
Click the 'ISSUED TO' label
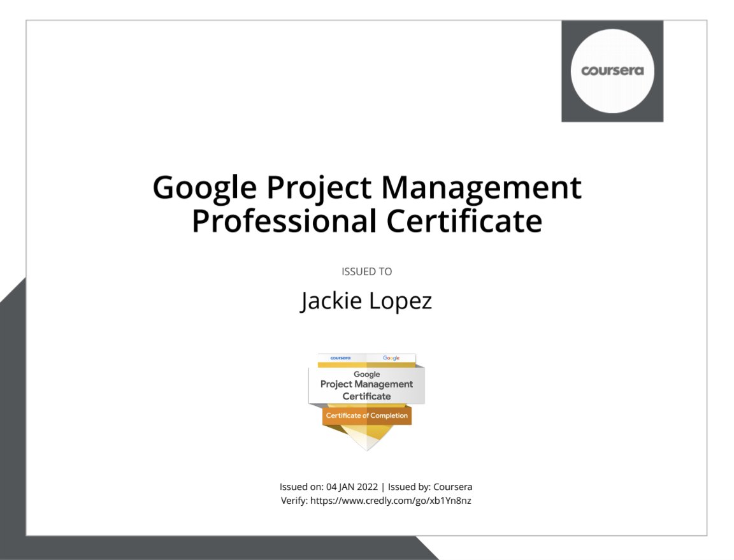pyautogui.click(x=366, y=271)
